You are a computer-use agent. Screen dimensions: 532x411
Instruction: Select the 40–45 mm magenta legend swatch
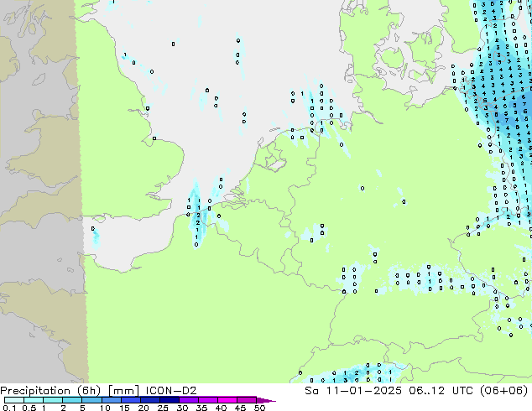227,400
